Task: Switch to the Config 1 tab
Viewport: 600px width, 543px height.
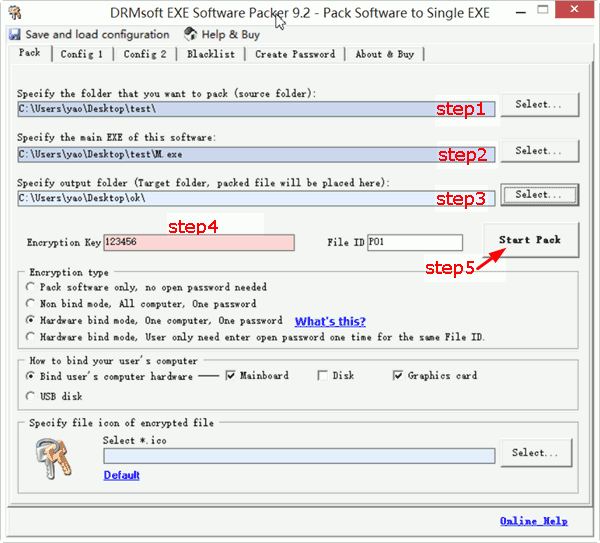Action: [82, 54]
